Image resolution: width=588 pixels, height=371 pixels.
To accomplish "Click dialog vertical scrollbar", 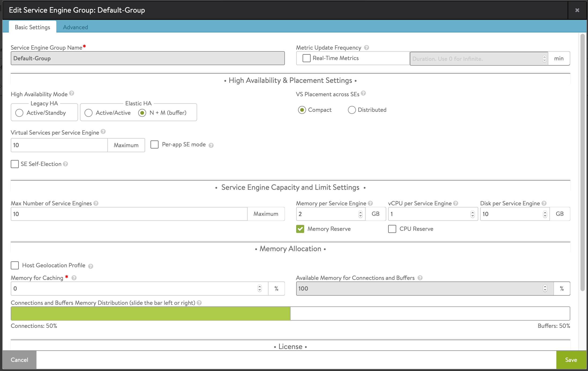I will pyautogui.click(x=582, y=162).
